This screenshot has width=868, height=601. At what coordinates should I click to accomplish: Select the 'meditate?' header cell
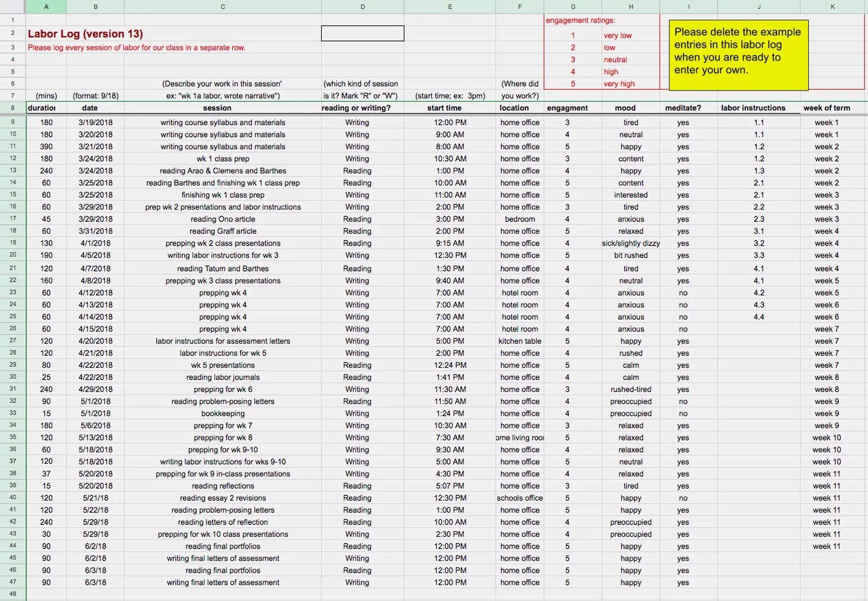[683, 108]
